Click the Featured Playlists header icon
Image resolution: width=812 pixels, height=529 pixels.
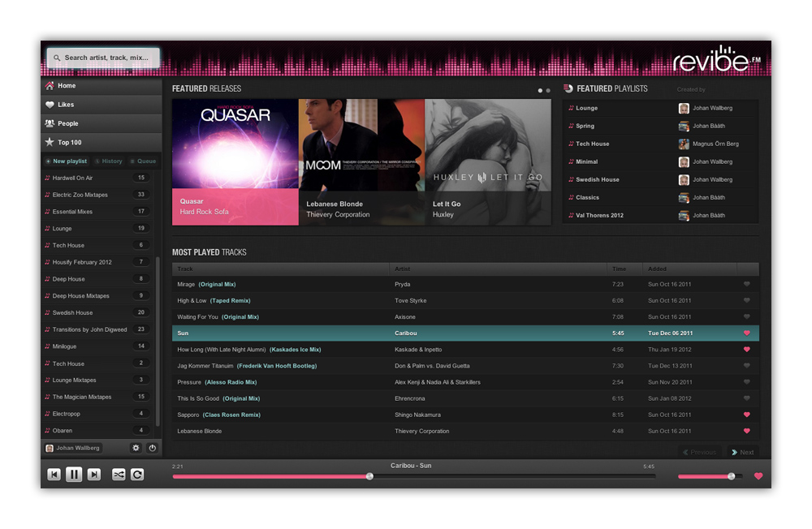point(568,88)
